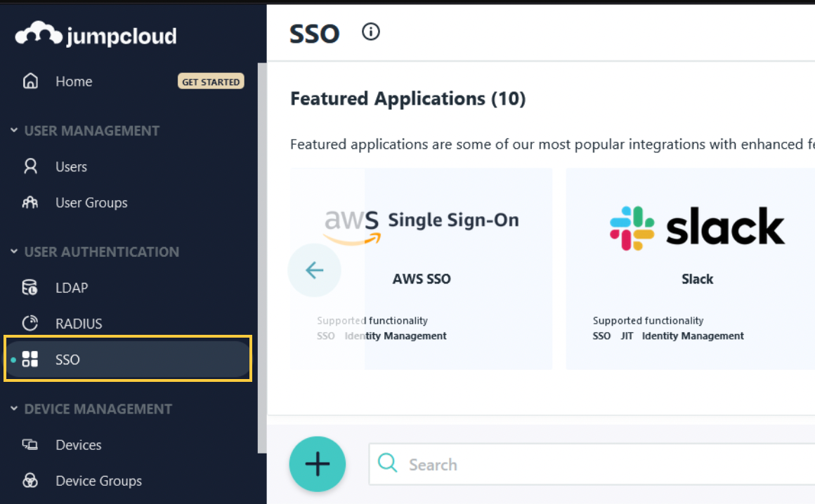Click the LDAP database icon

(x=30, y=287)
